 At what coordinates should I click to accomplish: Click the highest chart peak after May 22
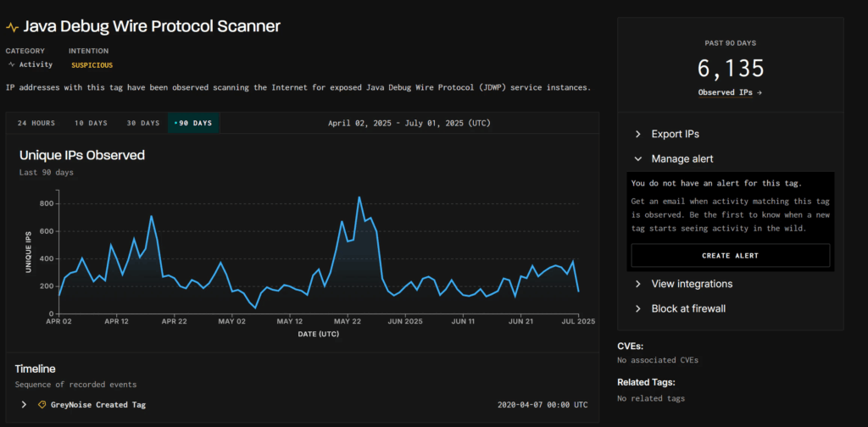pyautogui.click(x=359, y=197)
